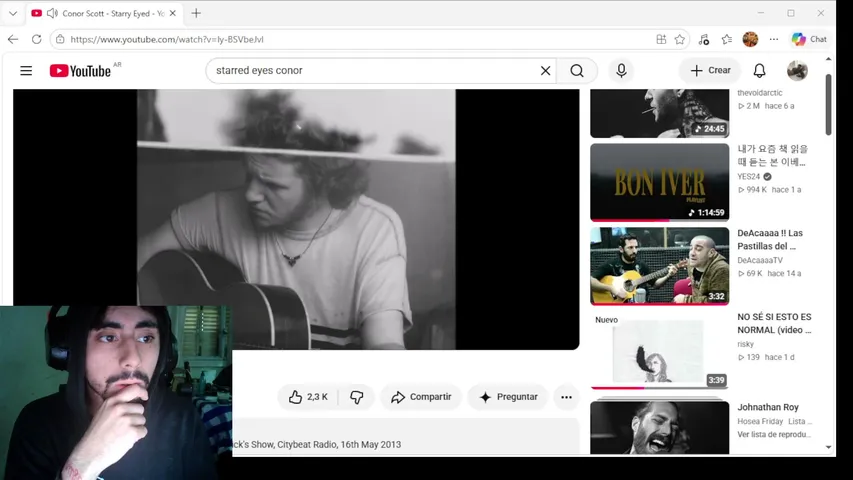Viewport: 853px width, 480px height.
Task: Open more actions three-dot menu under video
Action: tap(566, 397)
